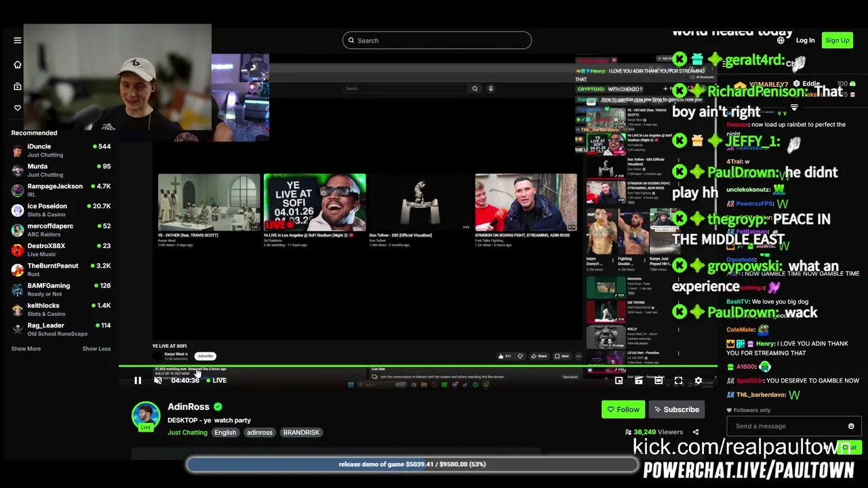
Task: Go to the Home page icon
Action: pos(18,64)
